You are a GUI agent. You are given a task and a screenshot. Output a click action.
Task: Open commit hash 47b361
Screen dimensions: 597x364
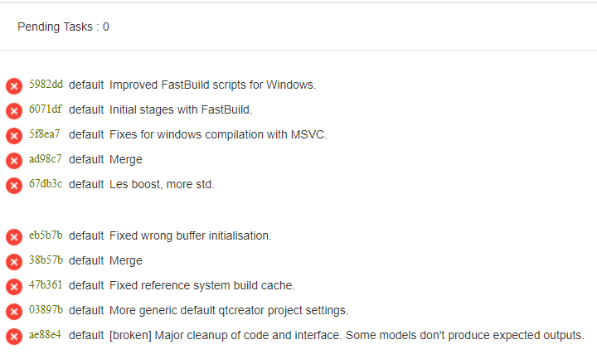click(46, 284)
